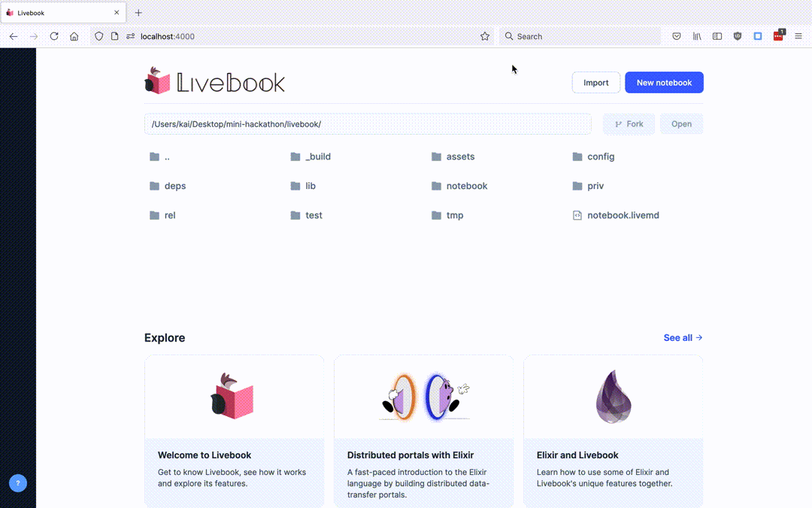812x508 pixels.
Task: Toggle the browser sidebar icon
Action: 717,36
